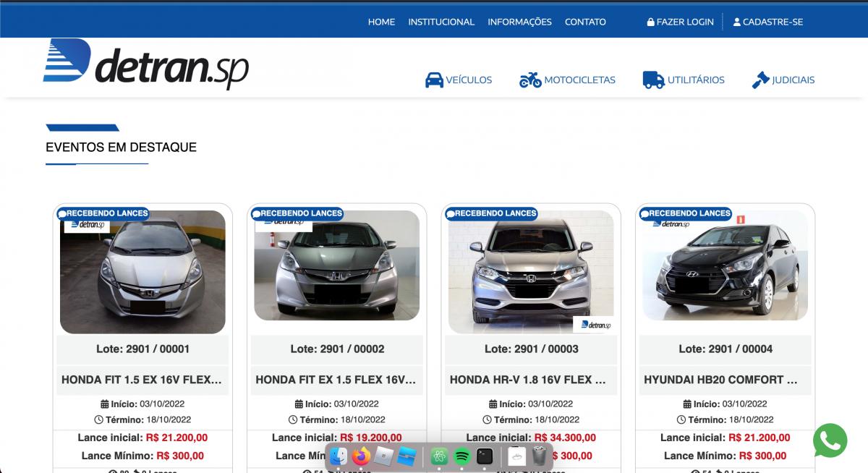868x473 pixels.
Task: Open Terminal from the dock
Action: coord(485,456)
